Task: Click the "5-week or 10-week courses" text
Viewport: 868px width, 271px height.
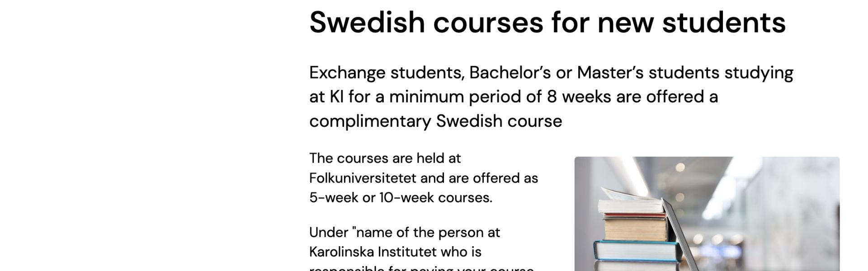Action: point(400,197)
